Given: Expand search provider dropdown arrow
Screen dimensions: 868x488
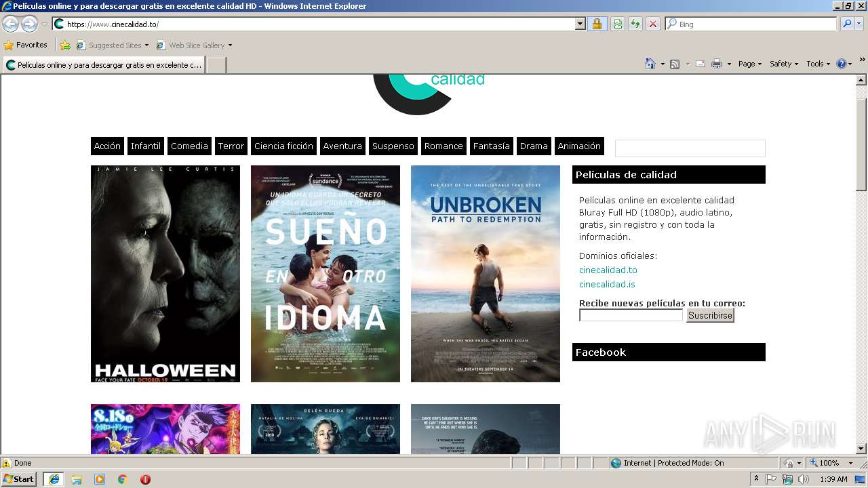Looking at the screenshot, I should 860,24.
